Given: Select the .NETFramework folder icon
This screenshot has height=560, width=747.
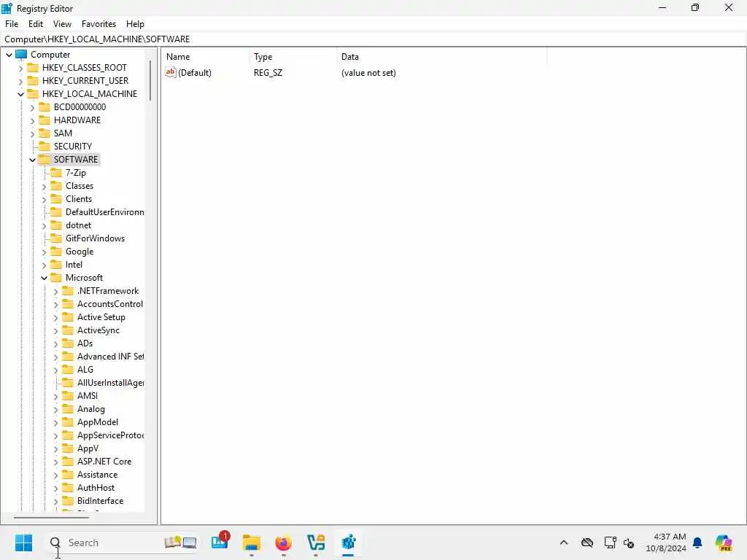Looking at the screenshot, I should coord(68,290).
